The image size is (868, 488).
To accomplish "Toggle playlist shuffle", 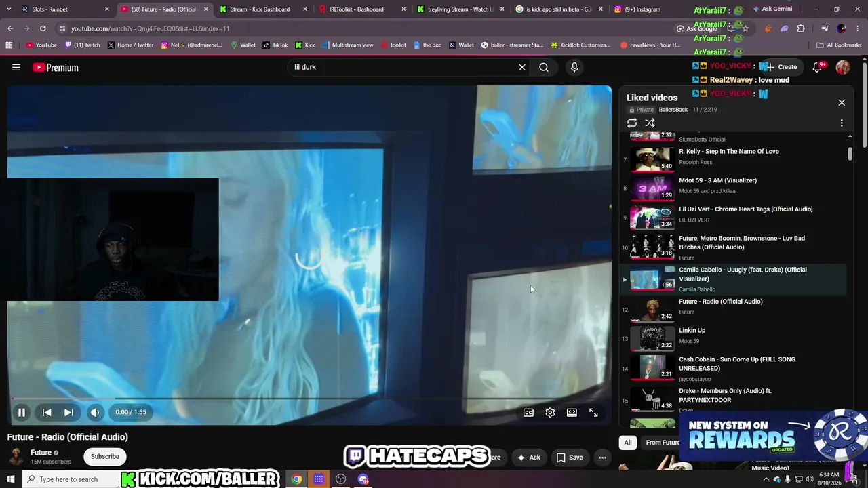I will [650, 123].
